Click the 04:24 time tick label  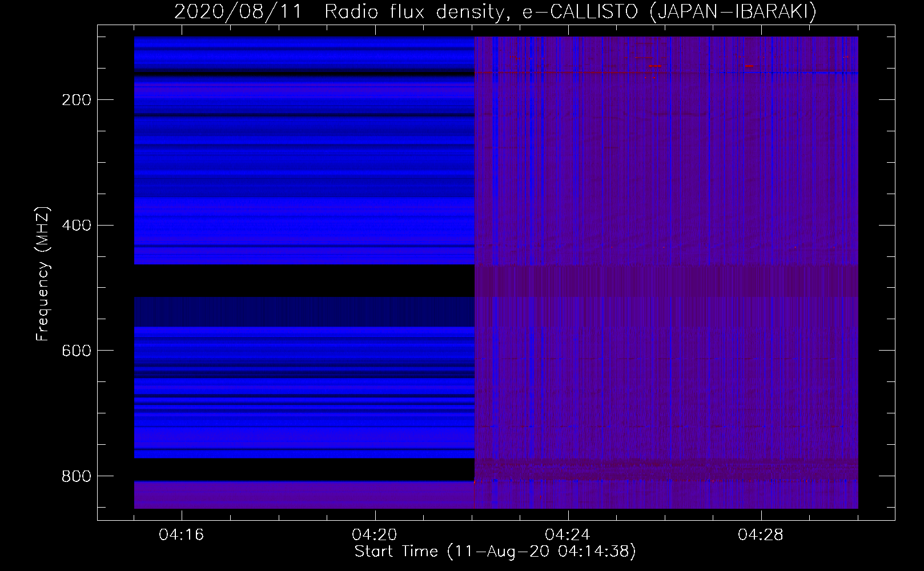coord(568,534)
